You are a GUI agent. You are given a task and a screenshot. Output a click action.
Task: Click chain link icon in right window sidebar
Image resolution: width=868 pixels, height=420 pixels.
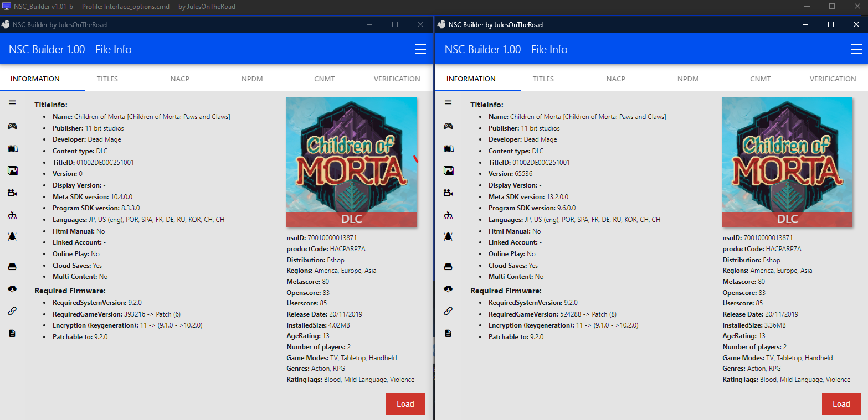tap(448, 311)
